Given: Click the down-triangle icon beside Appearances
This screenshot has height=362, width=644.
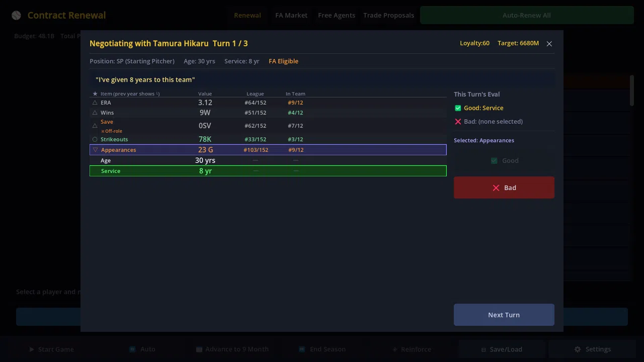Looking at the screenshot, I should click(x=95, y=150).
